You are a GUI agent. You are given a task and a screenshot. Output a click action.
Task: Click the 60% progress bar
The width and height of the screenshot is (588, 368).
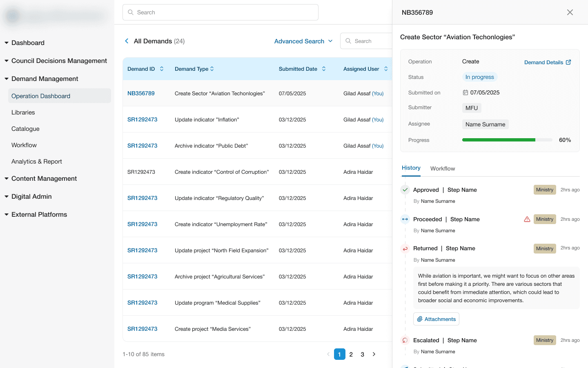[507, 140]
